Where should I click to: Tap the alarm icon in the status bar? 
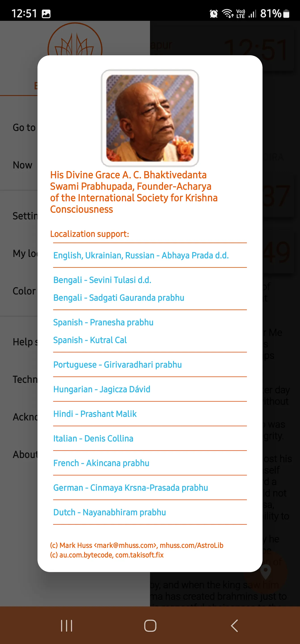[214, 13]
